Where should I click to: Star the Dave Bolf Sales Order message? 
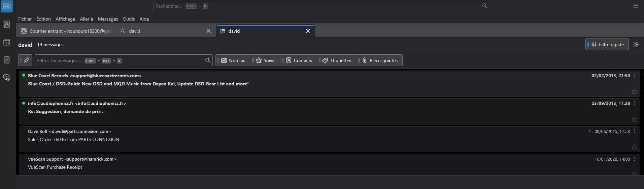(x=634, y=147)
